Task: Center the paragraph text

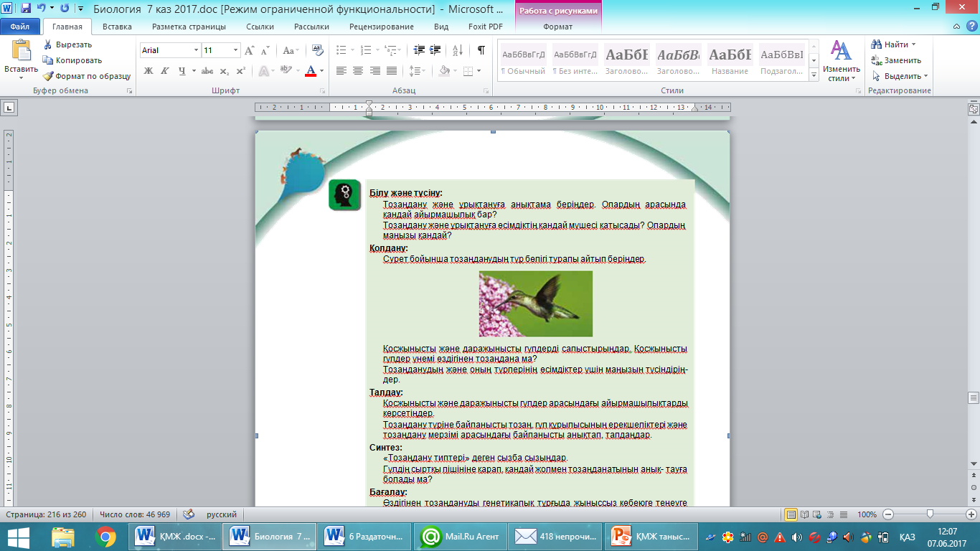Action: 357,71
